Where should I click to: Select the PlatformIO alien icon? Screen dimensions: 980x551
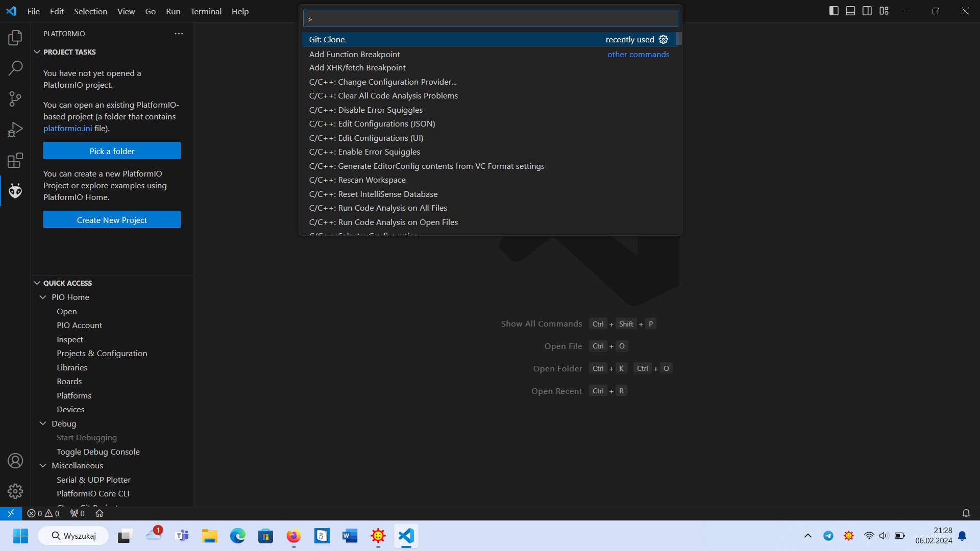pos(15,191)
